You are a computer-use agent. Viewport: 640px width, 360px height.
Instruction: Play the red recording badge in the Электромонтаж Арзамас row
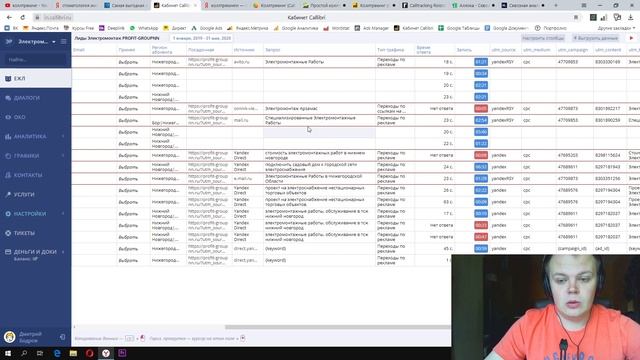click(481, 109)
